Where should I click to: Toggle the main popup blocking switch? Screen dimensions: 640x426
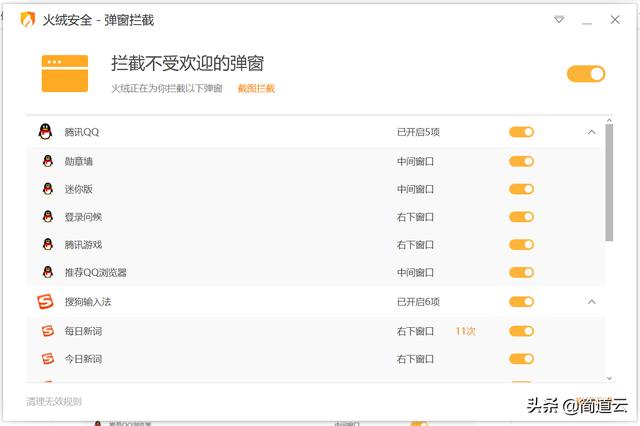coord(586,74)
